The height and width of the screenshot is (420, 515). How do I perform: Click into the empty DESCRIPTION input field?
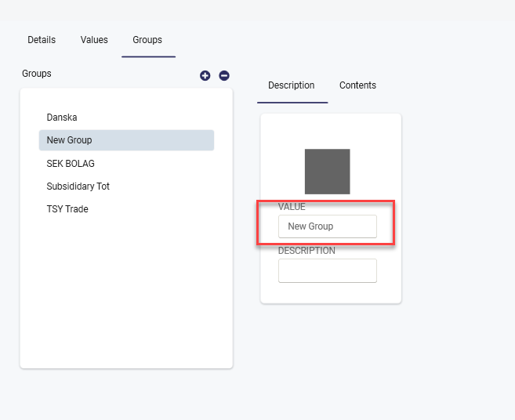(x=328, y=270)
